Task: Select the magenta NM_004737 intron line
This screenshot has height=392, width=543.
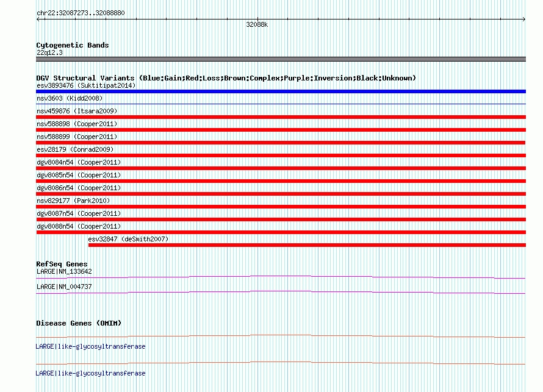Action: click(281, 293)
